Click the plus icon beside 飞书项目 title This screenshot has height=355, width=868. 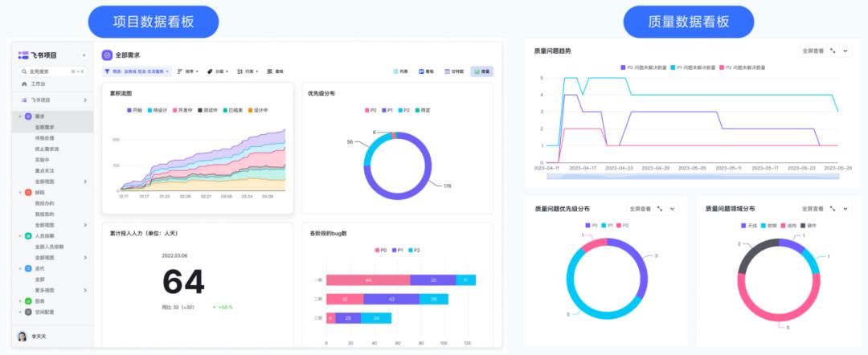coord(84,55)
